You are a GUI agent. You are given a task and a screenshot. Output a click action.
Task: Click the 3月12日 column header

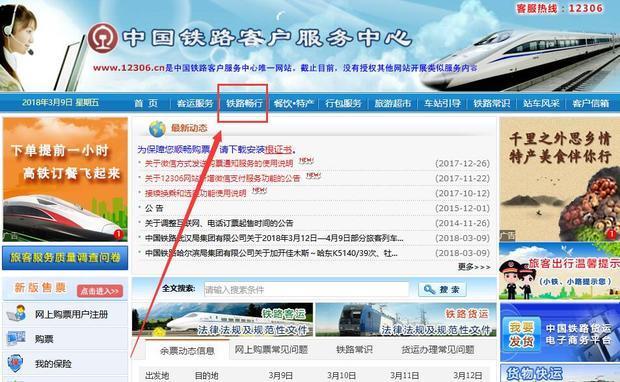(x=468, y=375)
